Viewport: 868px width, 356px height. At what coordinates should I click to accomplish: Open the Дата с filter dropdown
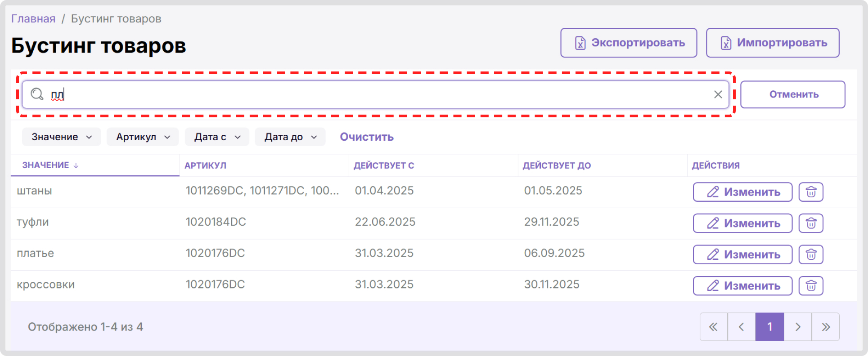(217, 137)
